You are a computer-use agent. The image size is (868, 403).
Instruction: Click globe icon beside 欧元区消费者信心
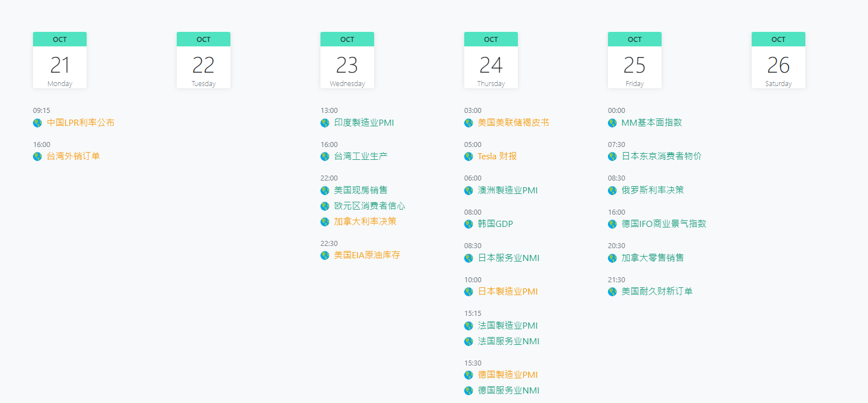point(325,206)
